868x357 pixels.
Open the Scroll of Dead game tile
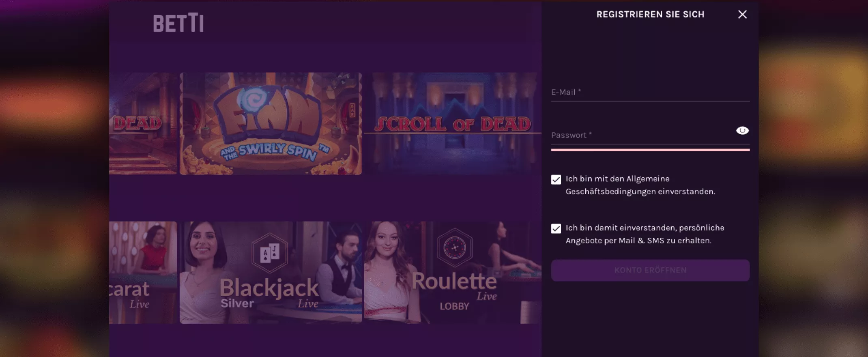coord(453,124)
